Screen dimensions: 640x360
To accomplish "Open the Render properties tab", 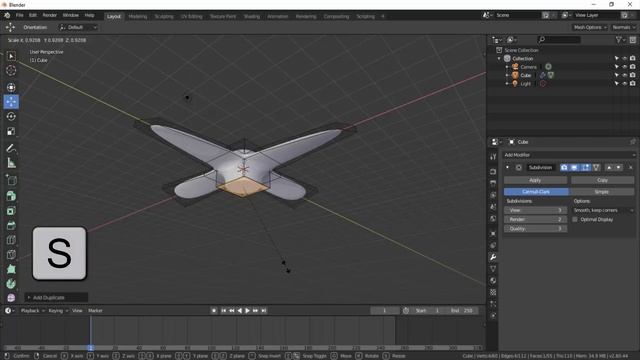I will coord(493,171).
